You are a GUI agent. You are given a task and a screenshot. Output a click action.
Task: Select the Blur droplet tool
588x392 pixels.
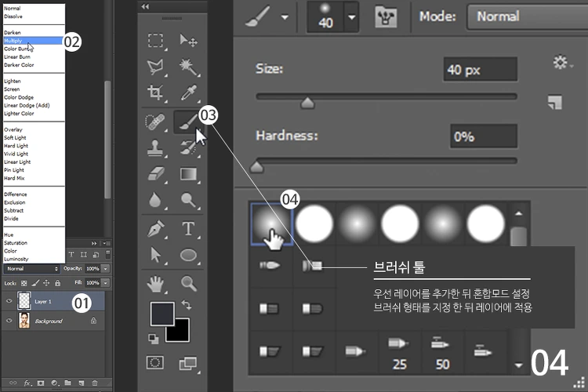155,200
